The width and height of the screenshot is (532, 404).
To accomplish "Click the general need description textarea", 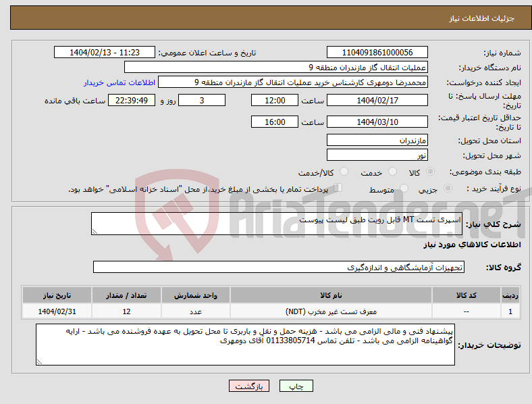I will pos(277,224).
